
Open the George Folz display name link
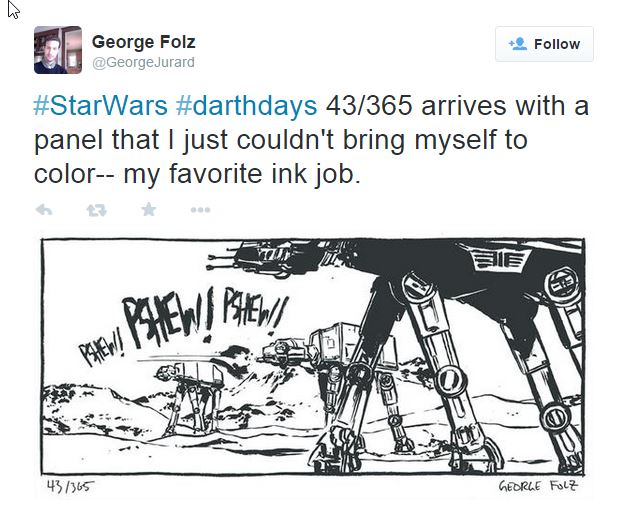pos(143,42)
